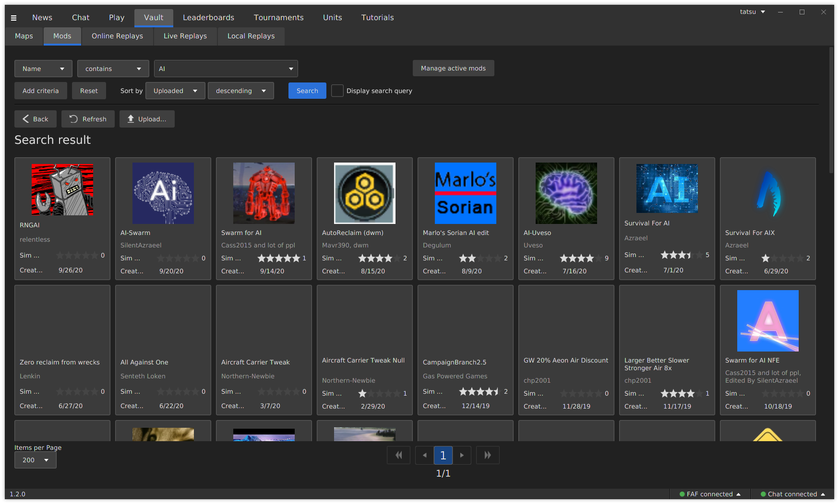Expand the AI search term combo box
Viewport: 839px width, 504px height.
pyautogui.click(x=226, y=69)
